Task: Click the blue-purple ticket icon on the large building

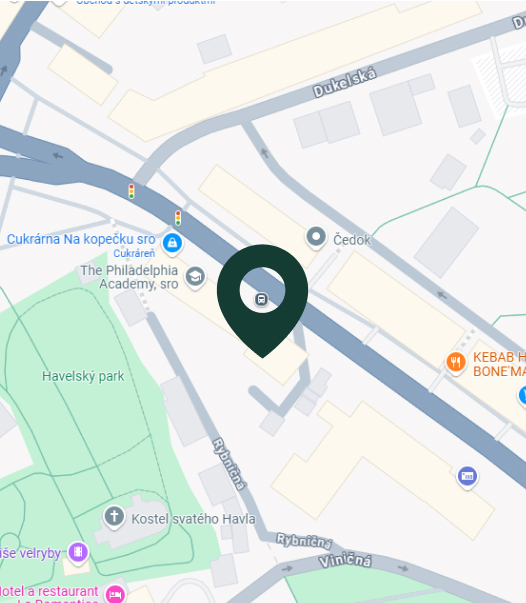Action: (x=467, y=477)
